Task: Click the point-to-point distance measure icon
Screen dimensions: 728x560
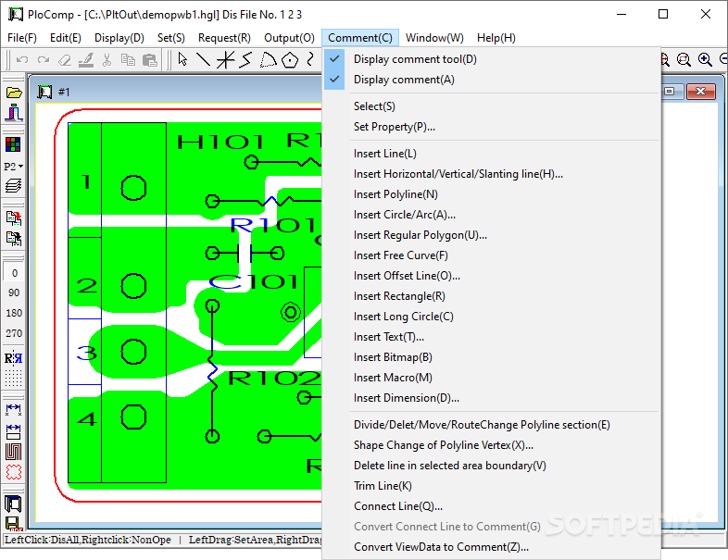Action: pos(14,409)
